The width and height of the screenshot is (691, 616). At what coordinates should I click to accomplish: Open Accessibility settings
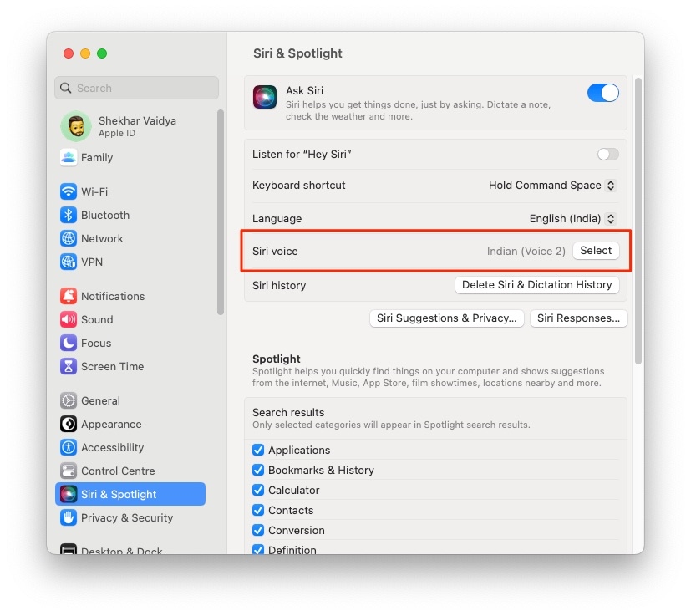(130, 447)
